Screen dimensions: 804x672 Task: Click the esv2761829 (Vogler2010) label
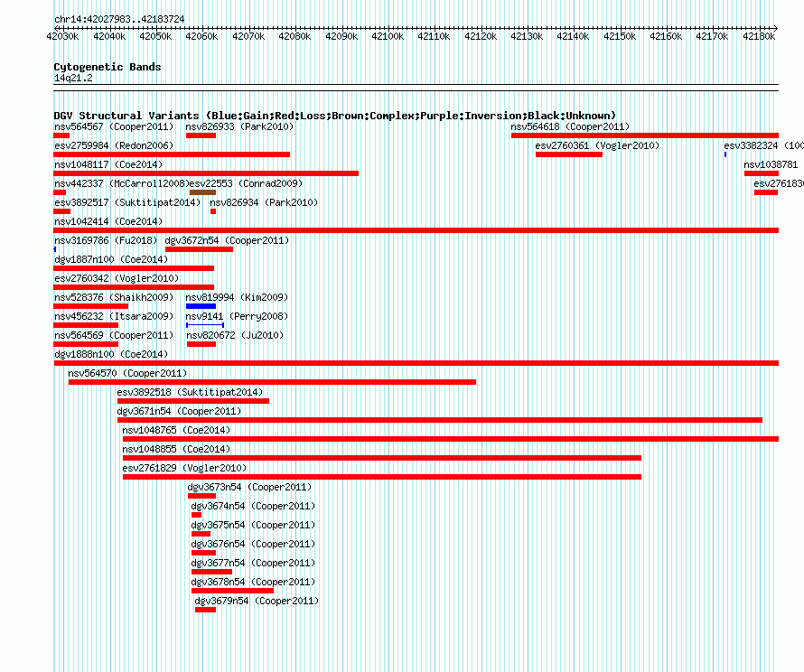point(184,468)
